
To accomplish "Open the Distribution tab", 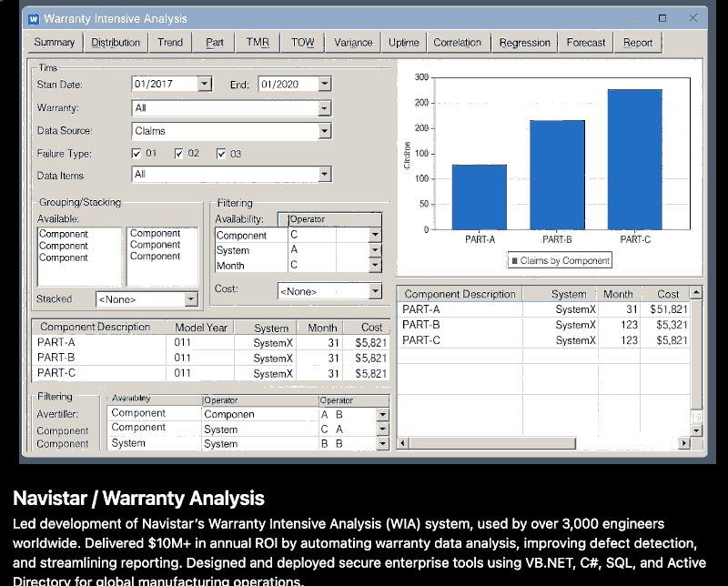I will tap(118, 42).
